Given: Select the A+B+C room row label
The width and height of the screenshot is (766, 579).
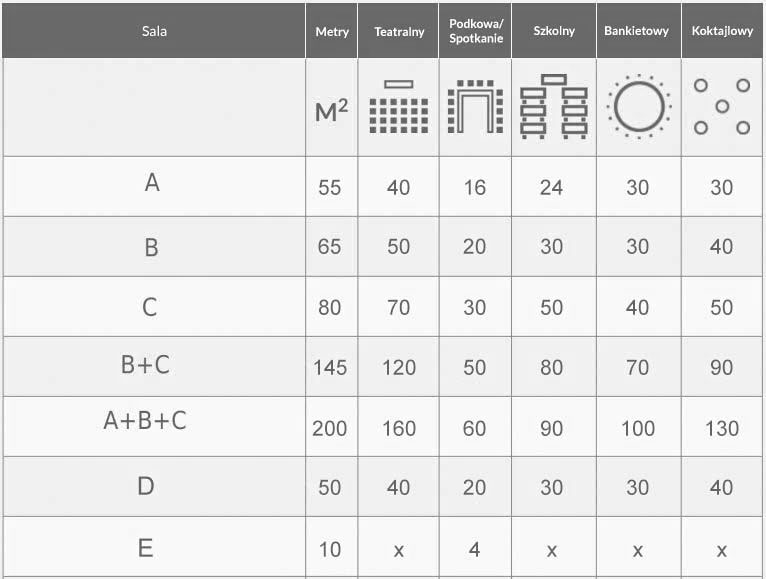Looking at the screenshot, I should tap(145, 420).
